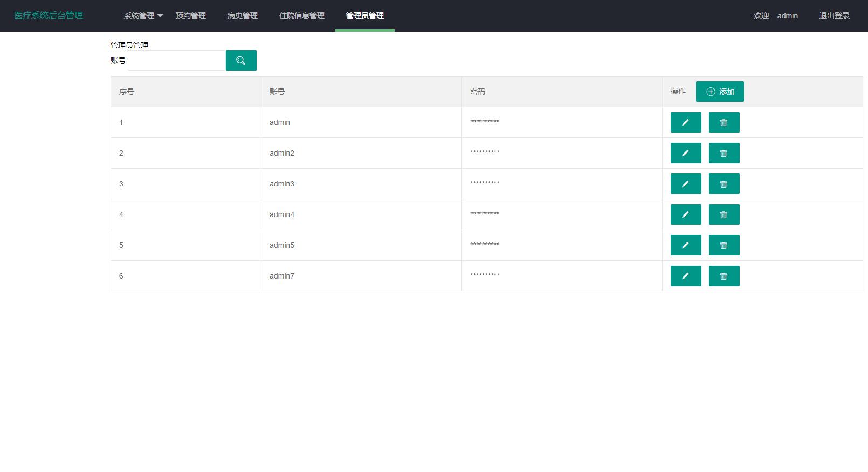Focus the 账号 search input field
This screenshot has height=472, width=868.
click(x=176, y=60)
